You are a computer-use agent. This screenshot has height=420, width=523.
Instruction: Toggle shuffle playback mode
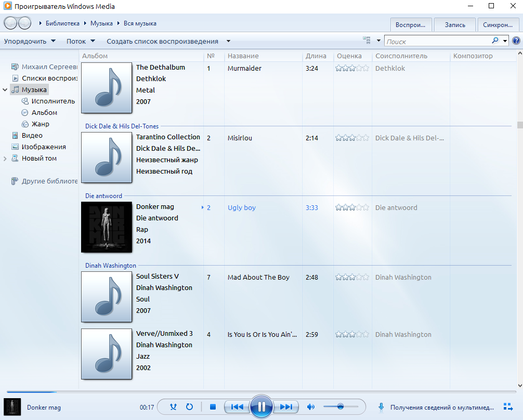click(173, 406)
